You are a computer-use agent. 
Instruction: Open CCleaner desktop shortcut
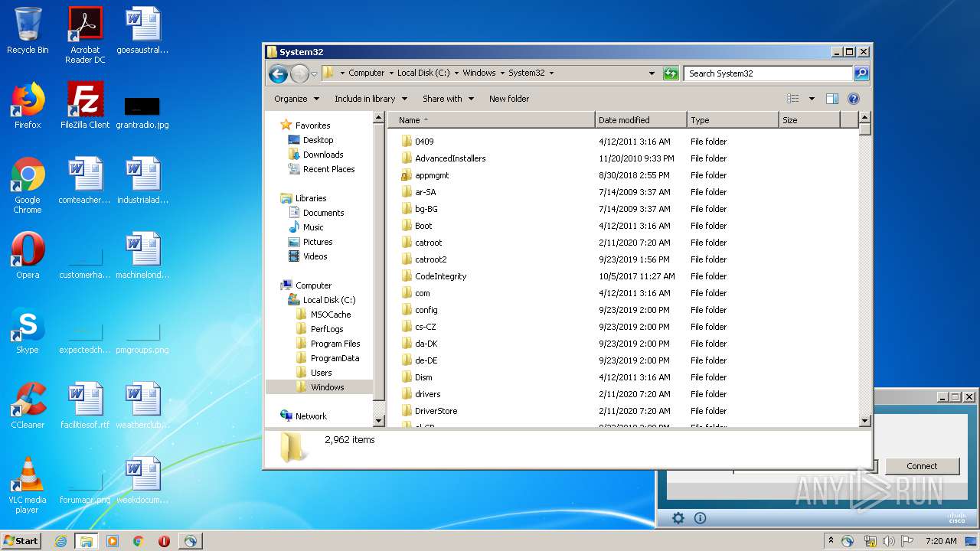[x=28, y=406]
